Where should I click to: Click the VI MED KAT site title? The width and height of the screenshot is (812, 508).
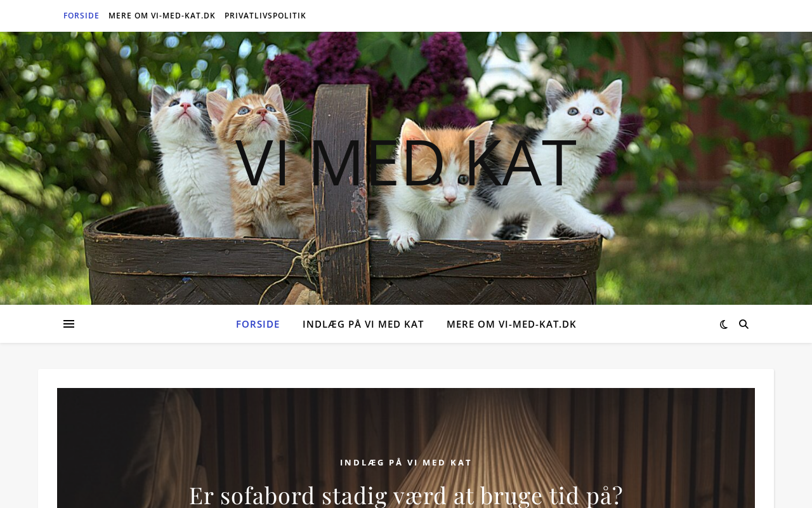click(406, 163)
